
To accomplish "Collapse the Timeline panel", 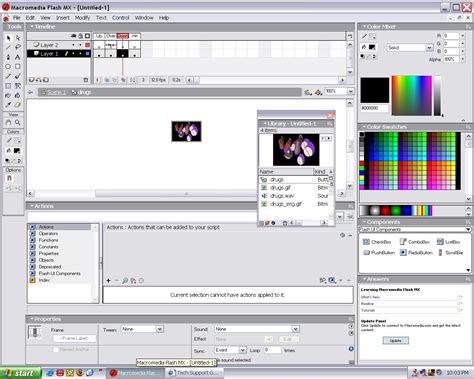I will coord(32,26).
